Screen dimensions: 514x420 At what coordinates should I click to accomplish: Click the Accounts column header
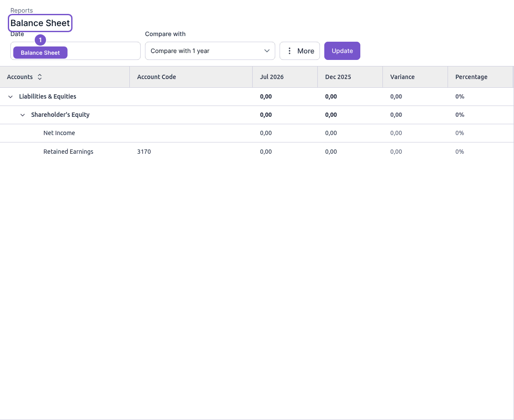[x=65, y=77]
